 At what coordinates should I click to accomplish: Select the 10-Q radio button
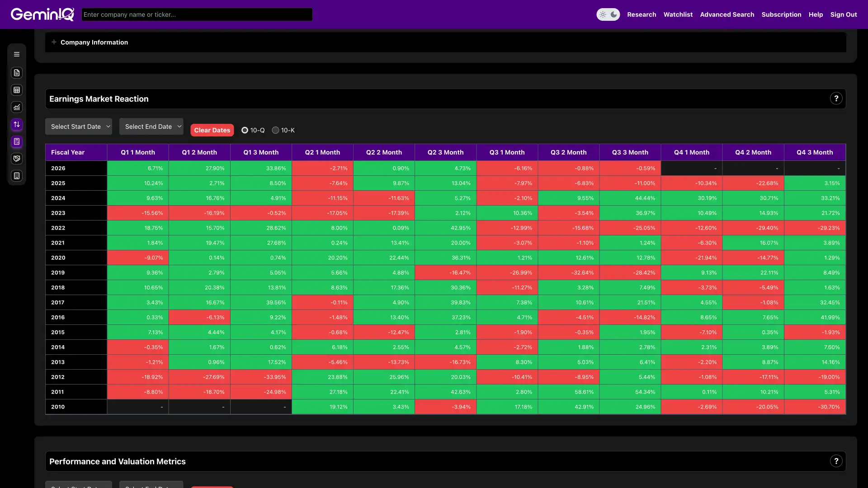[x=245, y=130]
